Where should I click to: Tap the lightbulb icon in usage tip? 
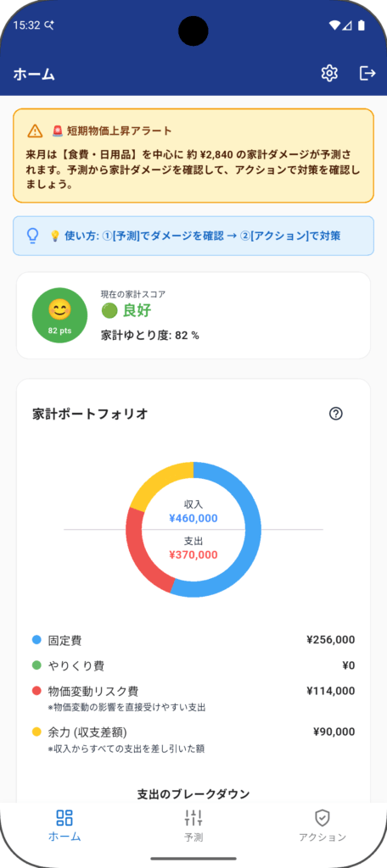[33, 236]
